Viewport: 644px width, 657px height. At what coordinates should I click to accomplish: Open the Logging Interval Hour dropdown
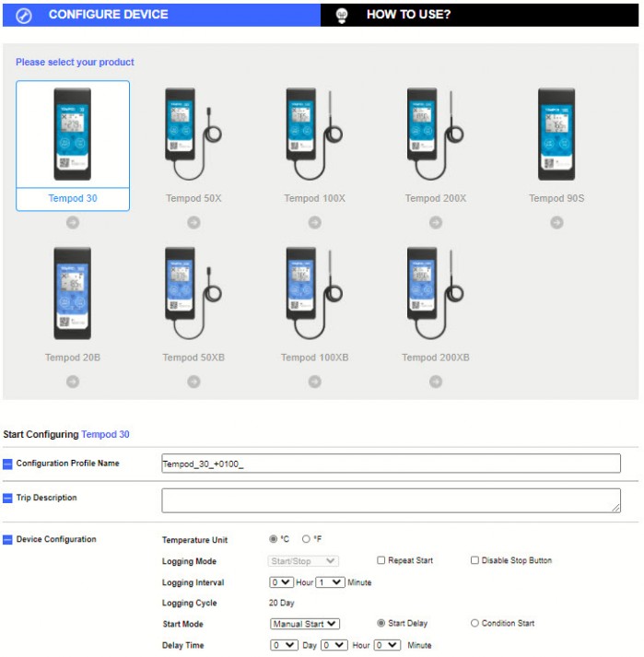click(281, 582)
